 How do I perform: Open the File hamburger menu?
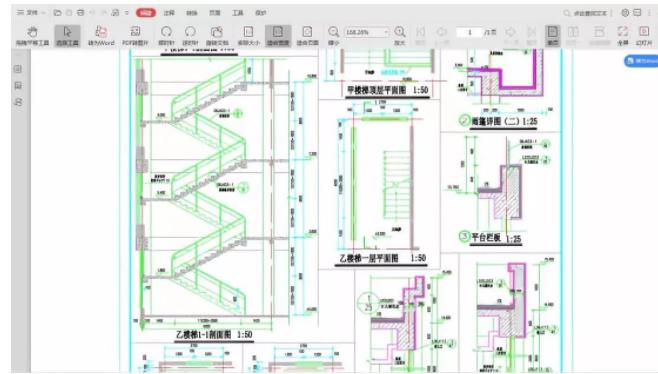[x=30, y=13]
